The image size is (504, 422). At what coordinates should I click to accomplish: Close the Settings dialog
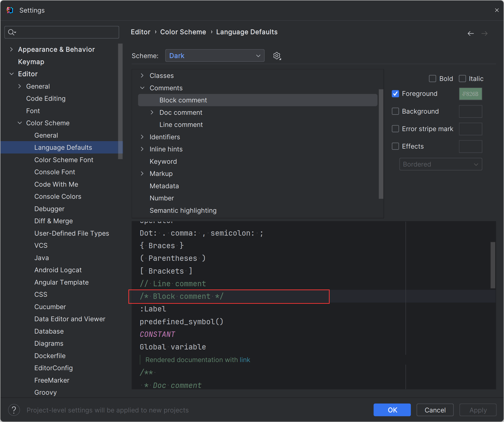tap(497, 10)
